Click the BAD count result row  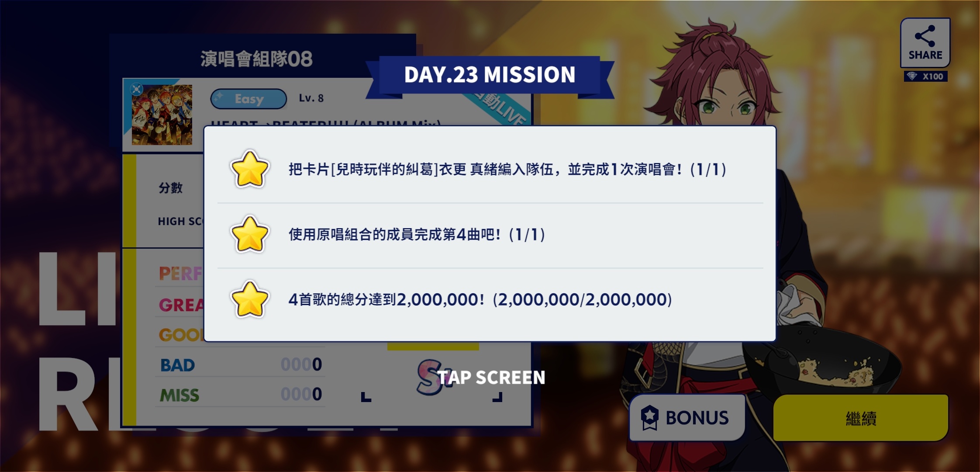pyautogui.click(x=240, y=364)
